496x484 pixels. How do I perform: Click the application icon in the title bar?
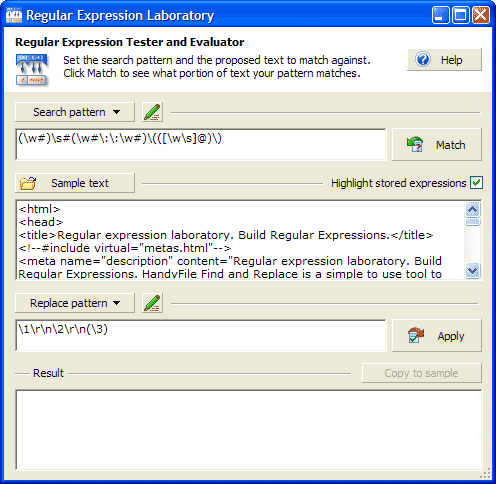point(14,15)
